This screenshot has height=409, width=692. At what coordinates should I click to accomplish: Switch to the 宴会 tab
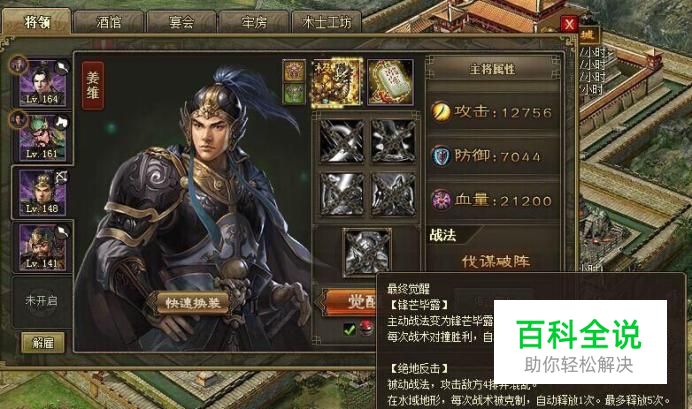click(x=181, y=22)
